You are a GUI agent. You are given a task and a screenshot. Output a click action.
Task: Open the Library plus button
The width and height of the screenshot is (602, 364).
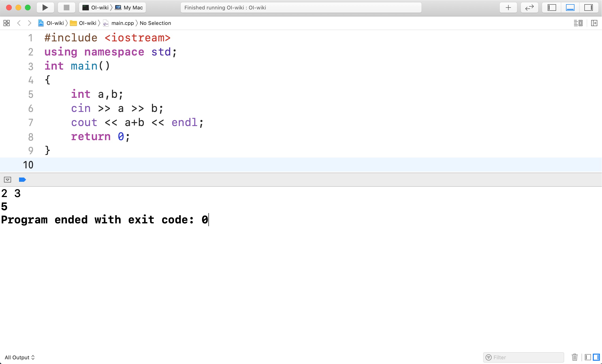tap(508, 8)
